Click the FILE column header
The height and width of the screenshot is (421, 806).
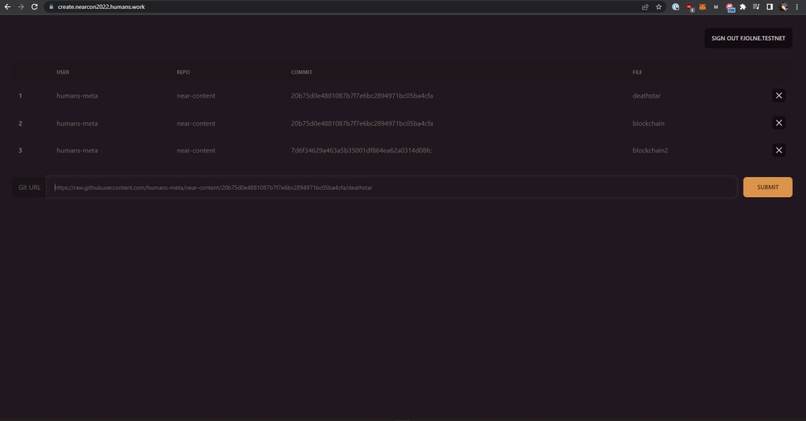(637, 72)
